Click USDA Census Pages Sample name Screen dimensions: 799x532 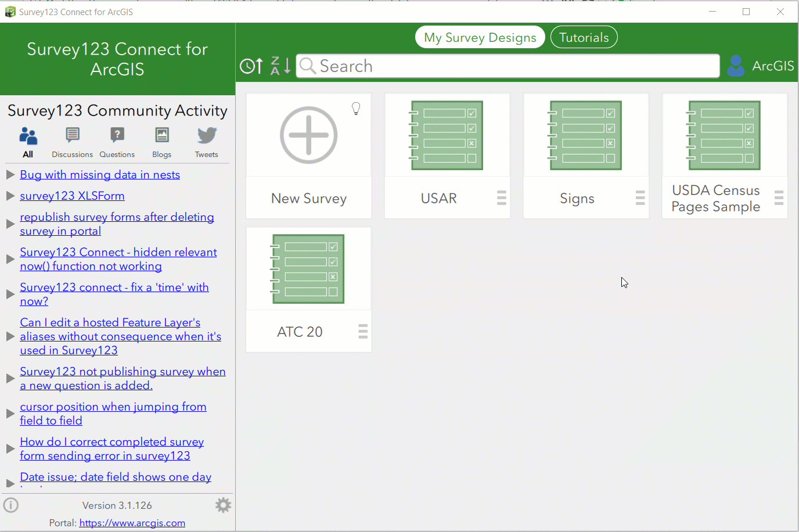tap(715, 198)
